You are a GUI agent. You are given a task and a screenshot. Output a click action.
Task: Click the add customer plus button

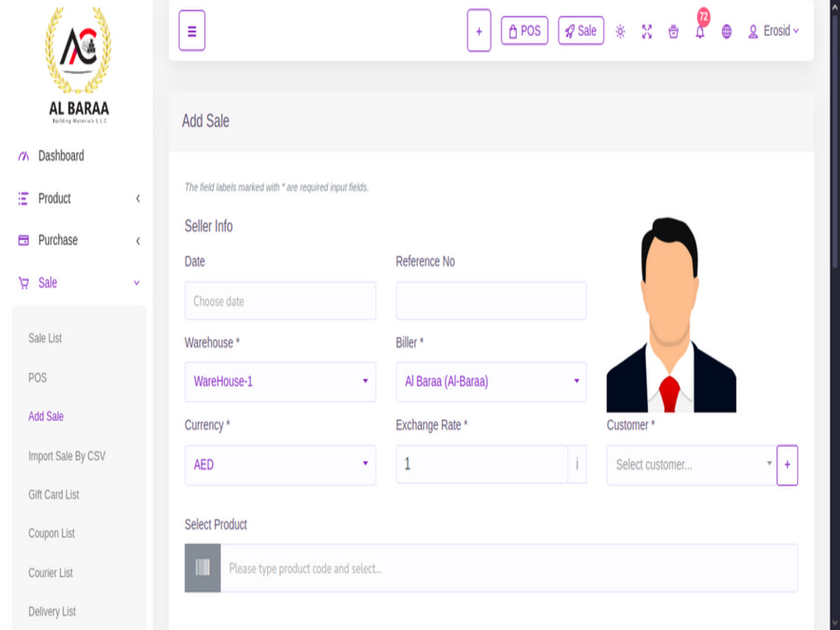point(787,465)
